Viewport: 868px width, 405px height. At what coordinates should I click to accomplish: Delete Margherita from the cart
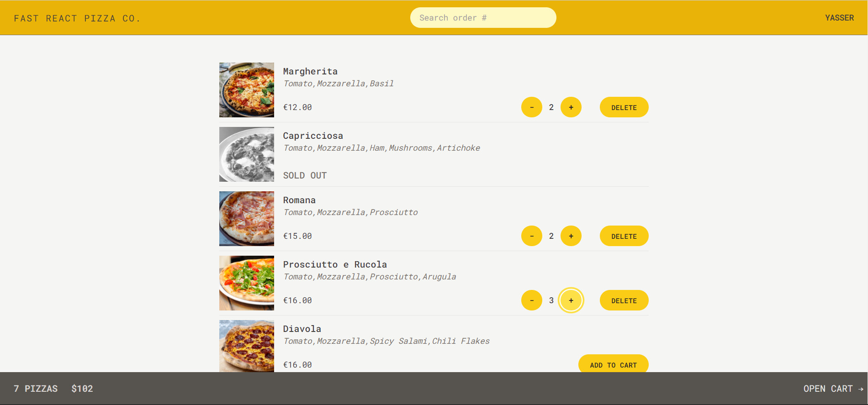pyautogui.click(x=624, y=107)
